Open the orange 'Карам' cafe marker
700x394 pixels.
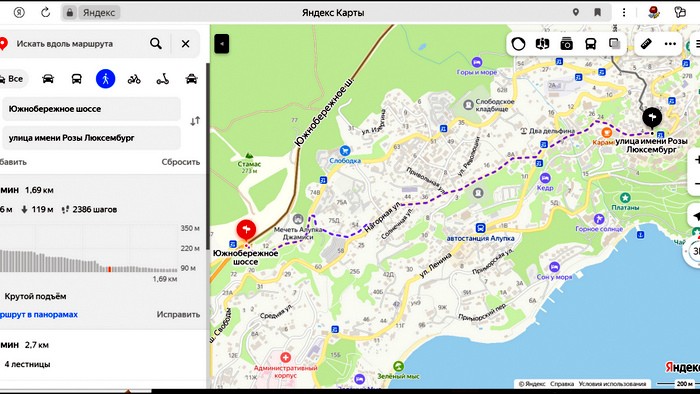point(606,133)
